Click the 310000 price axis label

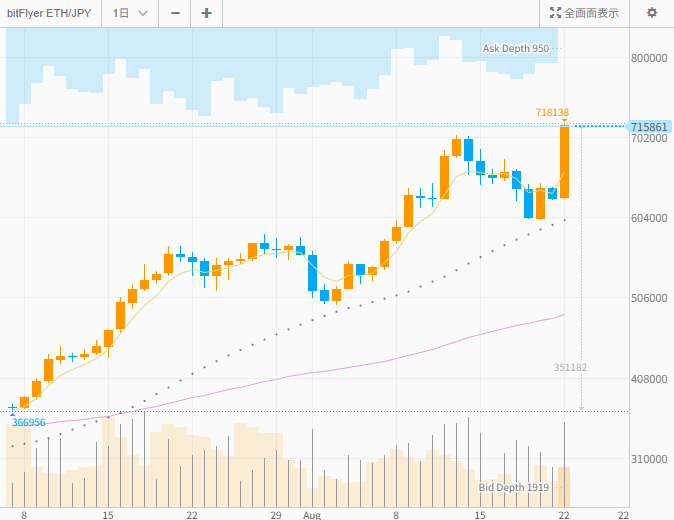click(x=649, y=459)
